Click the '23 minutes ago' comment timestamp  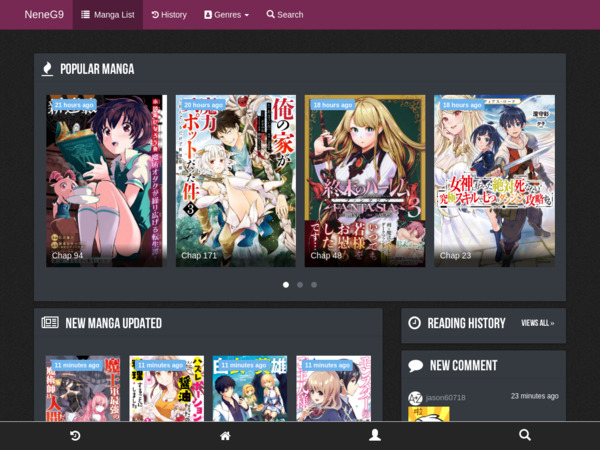(535, 396)
